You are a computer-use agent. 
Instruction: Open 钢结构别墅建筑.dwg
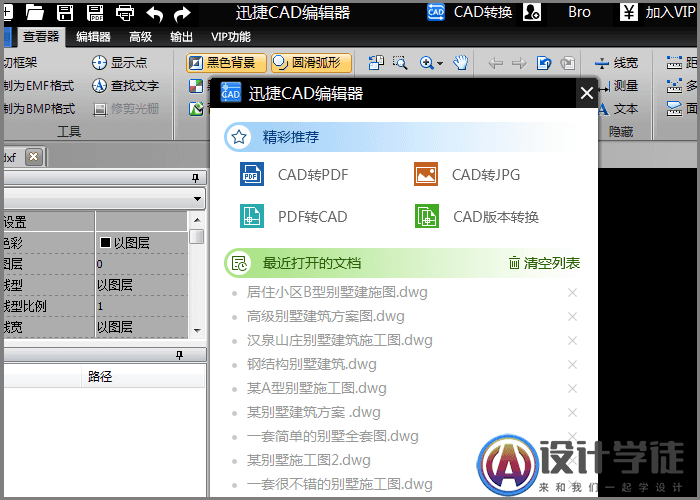pos(312,364)
